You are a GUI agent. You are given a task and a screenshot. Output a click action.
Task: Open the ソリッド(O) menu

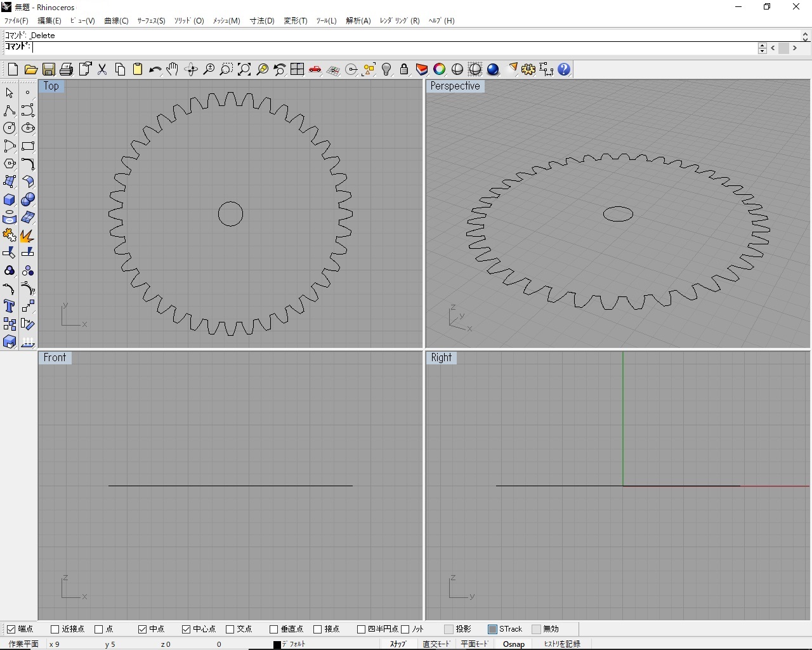pyautogui.click(x=189, y=21)
